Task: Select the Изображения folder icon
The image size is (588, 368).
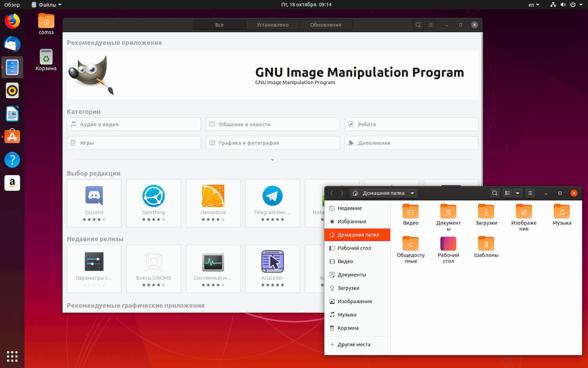Action: [x=524, y=218]
